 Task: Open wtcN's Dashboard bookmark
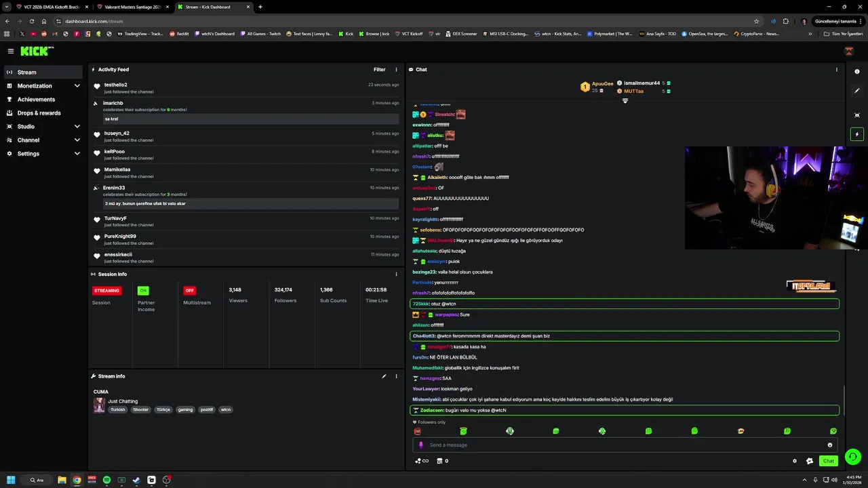pyautogui.click(x=214, y=33)
